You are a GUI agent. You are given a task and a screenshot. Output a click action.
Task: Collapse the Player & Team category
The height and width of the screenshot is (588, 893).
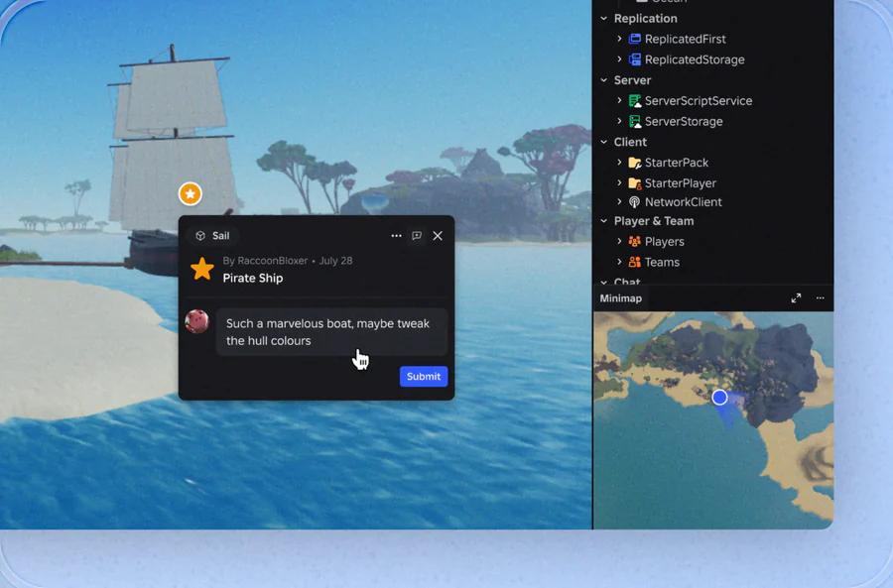[603, 221]
